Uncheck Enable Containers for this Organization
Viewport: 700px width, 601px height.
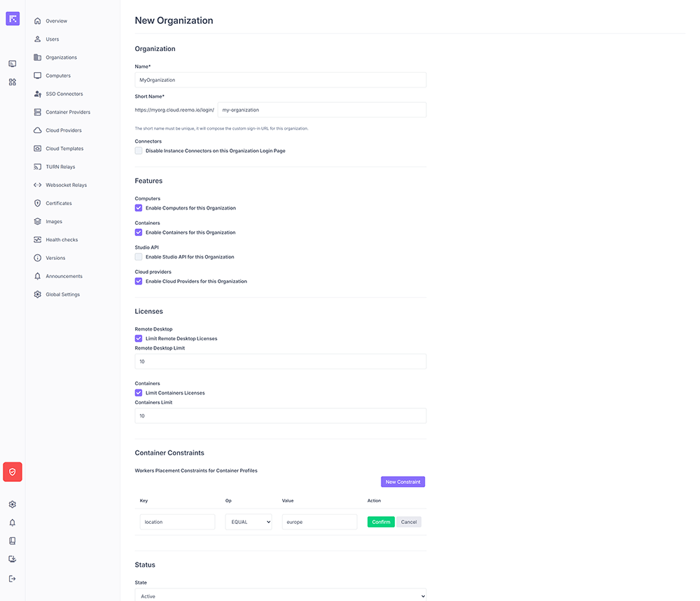click(x=139, y=233)
